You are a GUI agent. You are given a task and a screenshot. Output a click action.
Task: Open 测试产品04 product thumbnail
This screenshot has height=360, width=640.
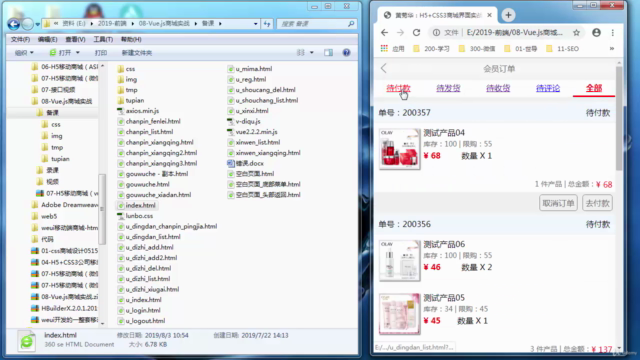(399, 149)
